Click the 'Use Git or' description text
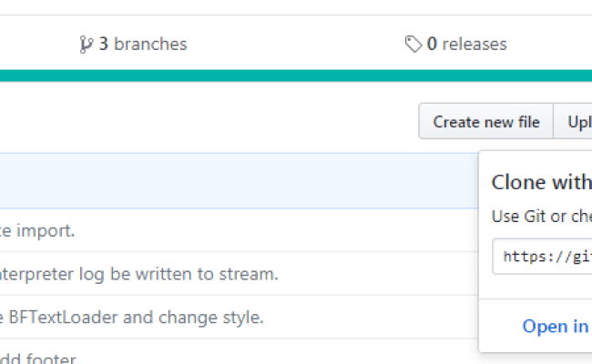 pyautogui.click(x=541, y=217)
